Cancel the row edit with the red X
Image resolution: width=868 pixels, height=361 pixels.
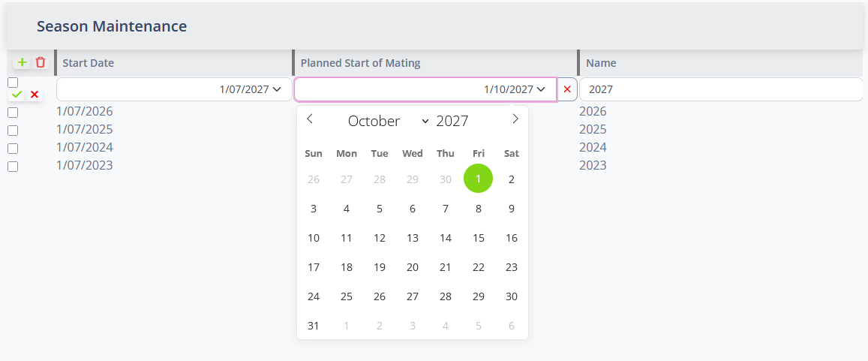pyautogui.click(x=35, y=95)
